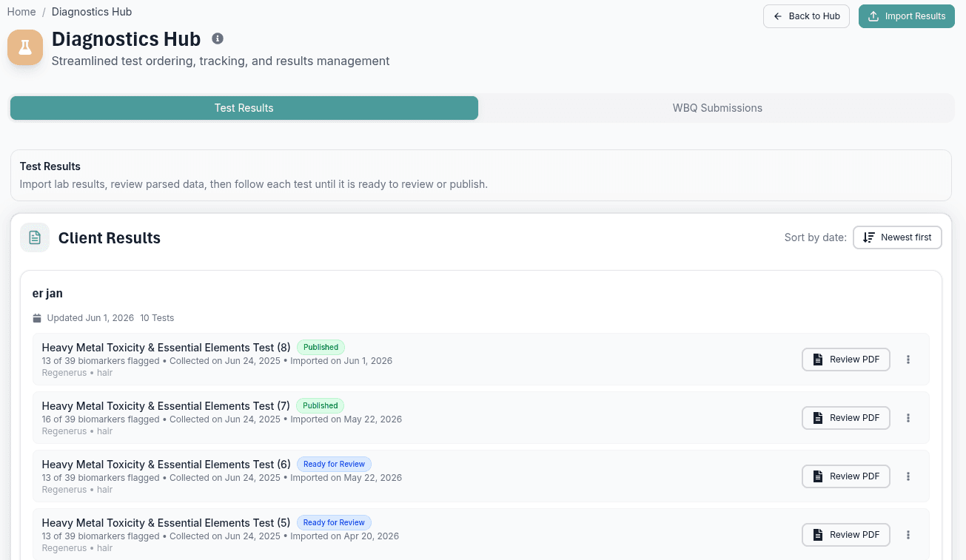Change sort order via Newest first
This screenshot has width=966, height=560.
coord(897,237)
